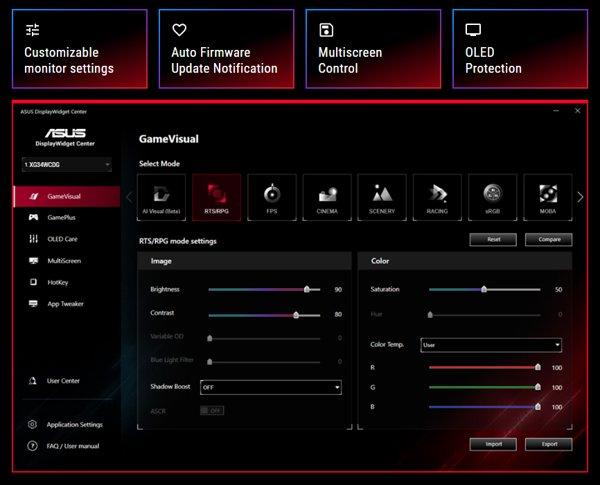
Task: Click the Brightness value 90
Action: (x=338, y=290)
